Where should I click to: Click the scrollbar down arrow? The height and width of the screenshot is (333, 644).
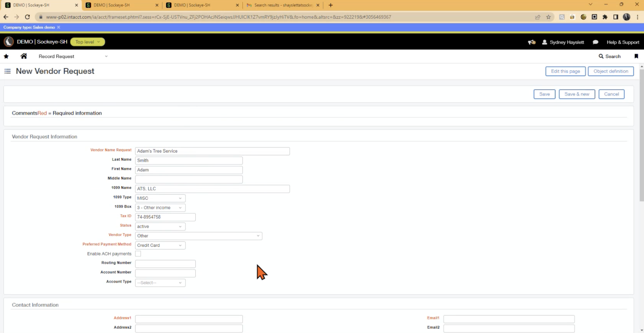tap(642, 330)
